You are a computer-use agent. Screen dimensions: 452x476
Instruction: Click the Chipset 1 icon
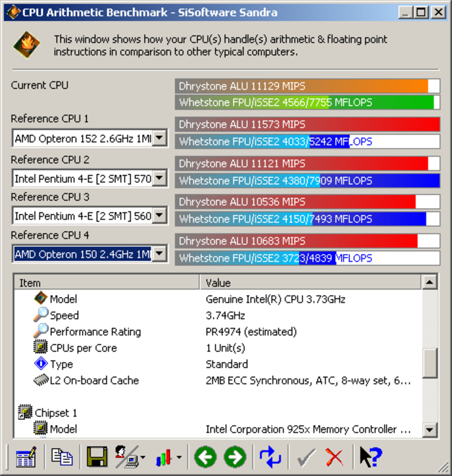click(25, 412)
